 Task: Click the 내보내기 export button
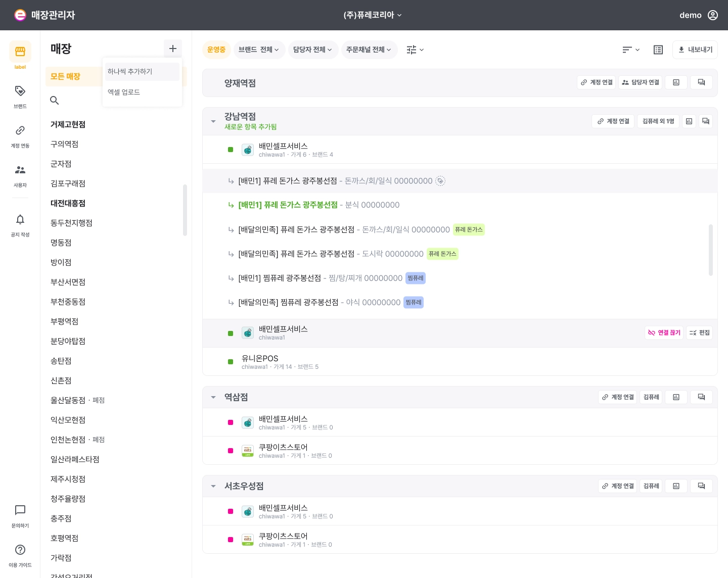[x=695, y=50]
